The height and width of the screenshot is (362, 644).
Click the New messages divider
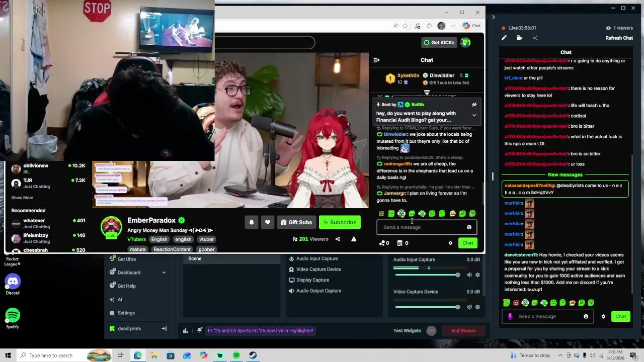(565, 175)
